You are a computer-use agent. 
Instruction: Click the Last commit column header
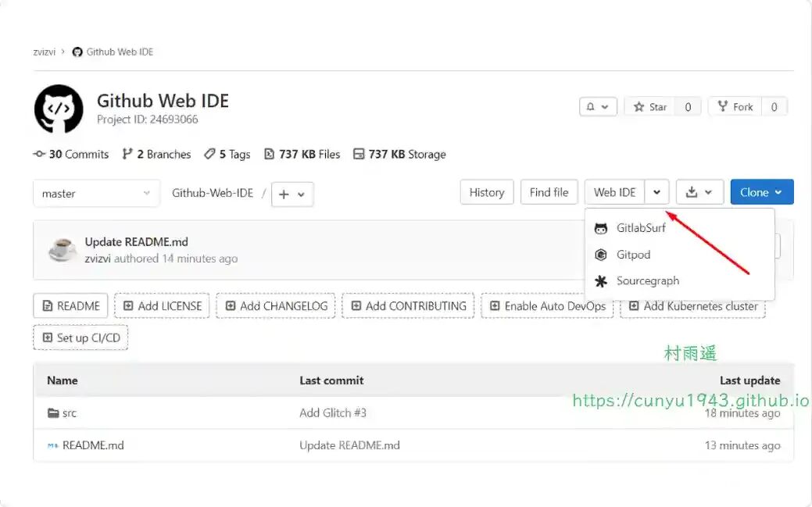pos(331,380)
